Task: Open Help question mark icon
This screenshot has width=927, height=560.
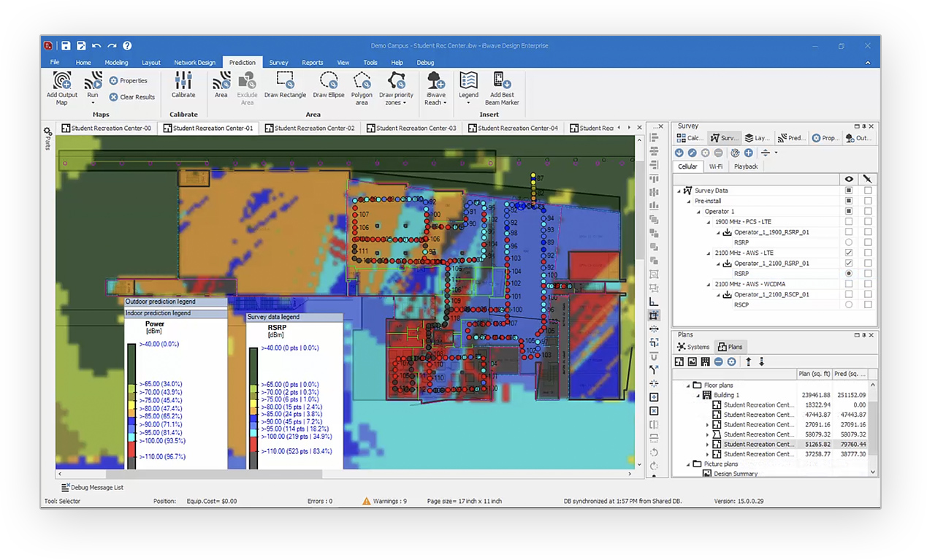Action: coord(127,45)
